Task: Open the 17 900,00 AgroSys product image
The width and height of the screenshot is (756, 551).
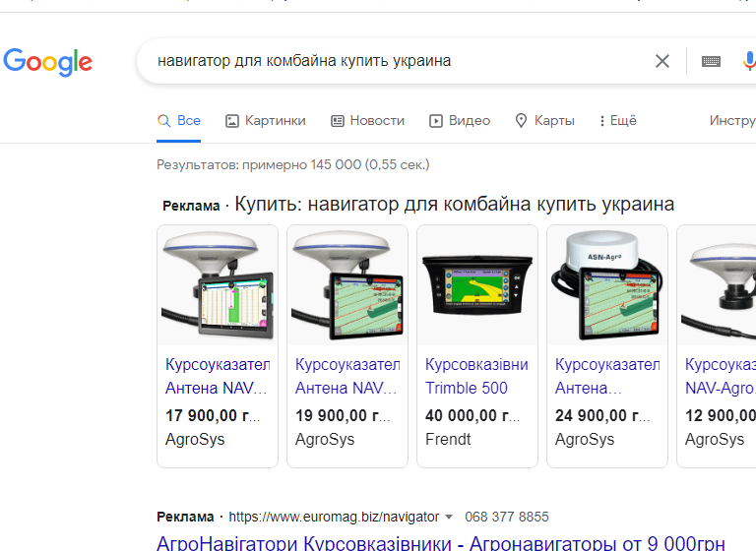Action: [x=218, y=285]
